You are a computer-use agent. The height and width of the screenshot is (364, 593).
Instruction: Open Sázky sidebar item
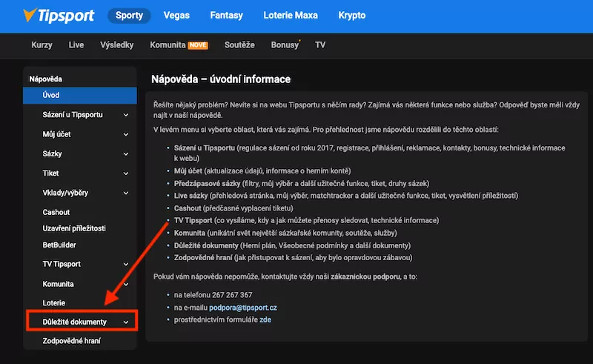coord(52,153)
